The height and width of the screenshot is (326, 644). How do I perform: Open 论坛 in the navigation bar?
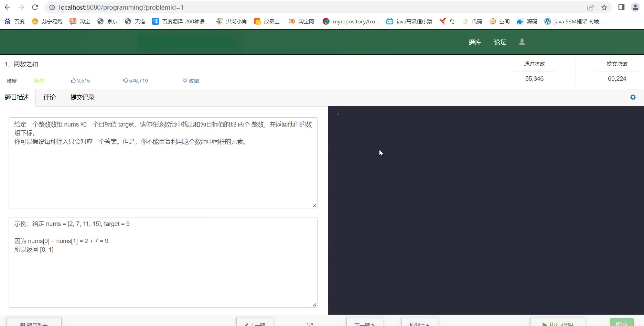coord(500,42)
